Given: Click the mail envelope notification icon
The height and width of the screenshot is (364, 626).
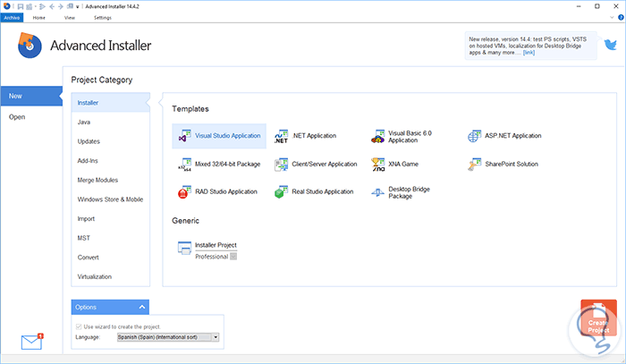Looking at the screenshot, I should (x=32, y=342).
